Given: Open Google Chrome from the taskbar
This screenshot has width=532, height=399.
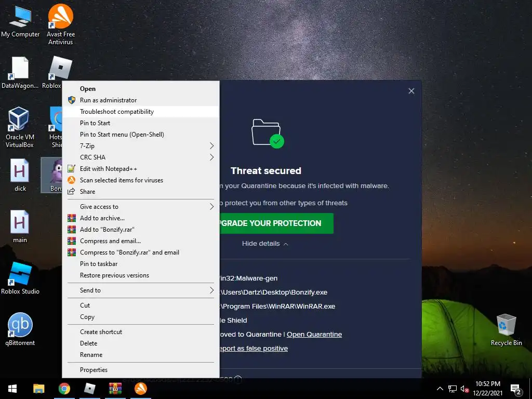Looking at the screenshot, I should tap(64, 389).
